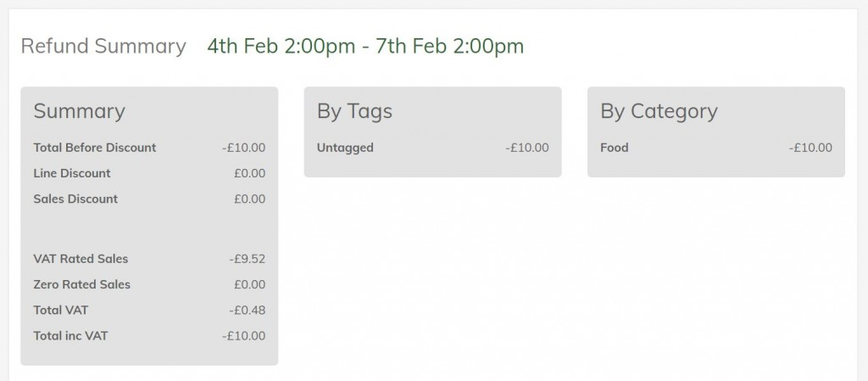
Task: Click the Total VAT label
Action: click(60, 310)
